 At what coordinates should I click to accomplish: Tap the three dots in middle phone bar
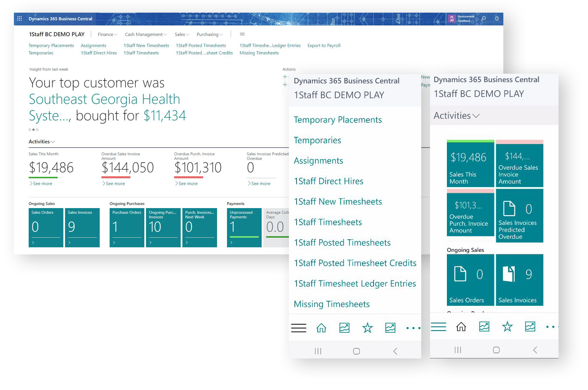coord(413,328)
